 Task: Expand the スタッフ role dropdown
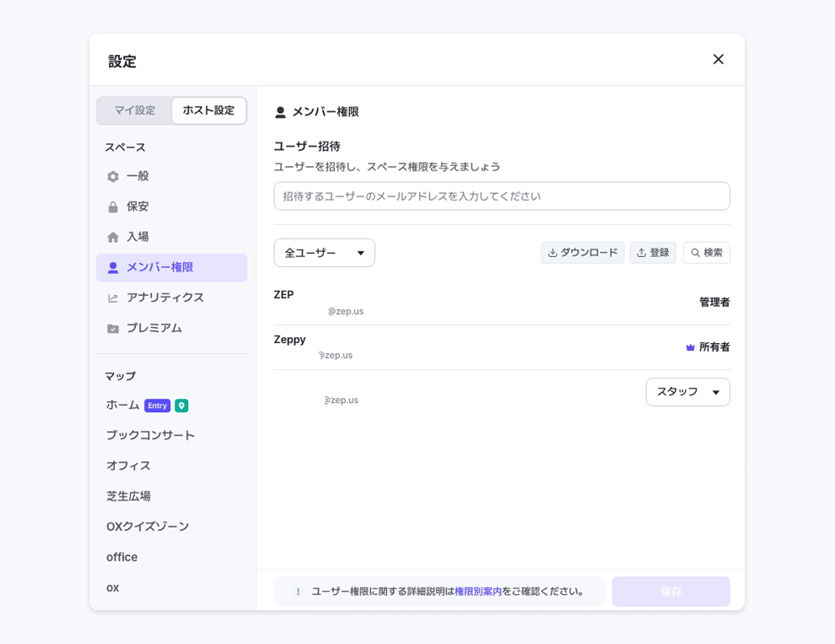(x=687, y=392)
